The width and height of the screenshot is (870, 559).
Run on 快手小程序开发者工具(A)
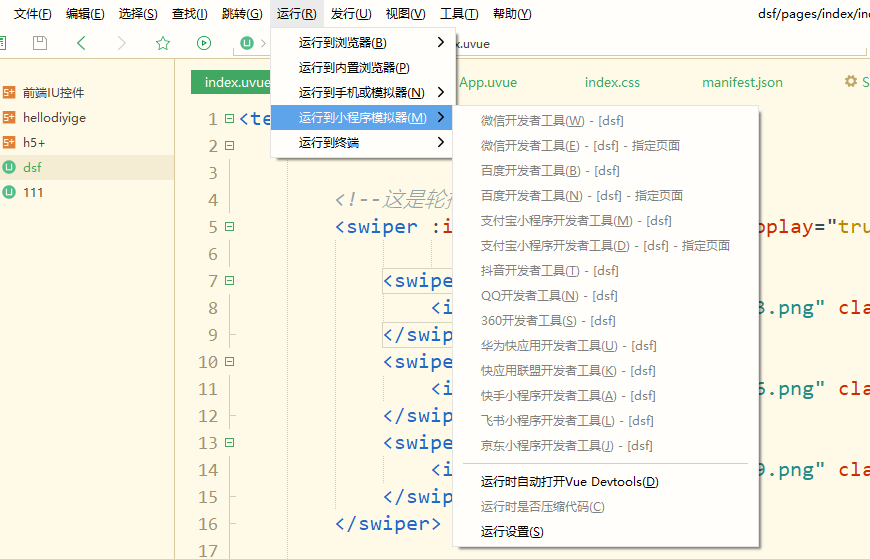coord(606,395)
